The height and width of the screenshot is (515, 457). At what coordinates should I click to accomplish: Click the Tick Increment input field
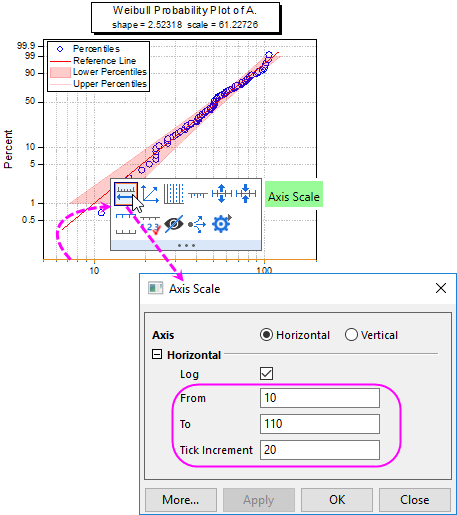(320, 450)
